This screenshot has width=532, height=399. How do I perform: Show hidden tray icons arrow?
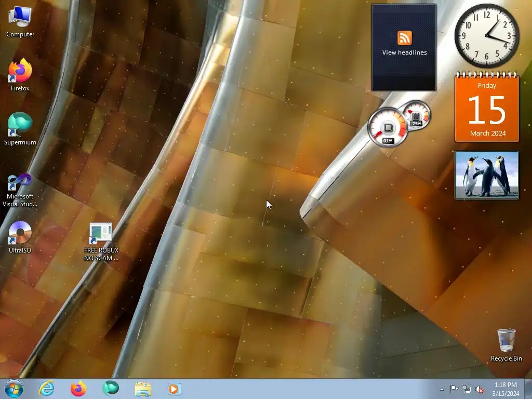coord(442,389)
